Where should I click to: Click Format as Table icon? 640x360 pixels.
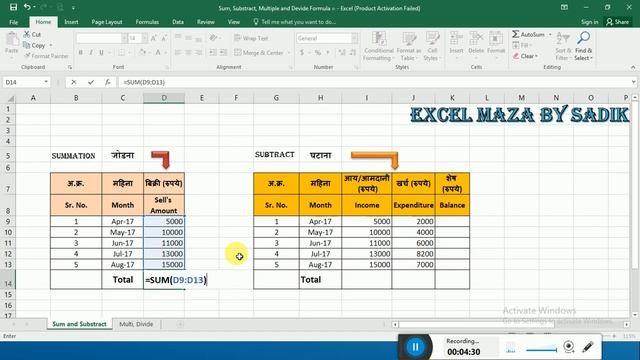coord(409,39)
